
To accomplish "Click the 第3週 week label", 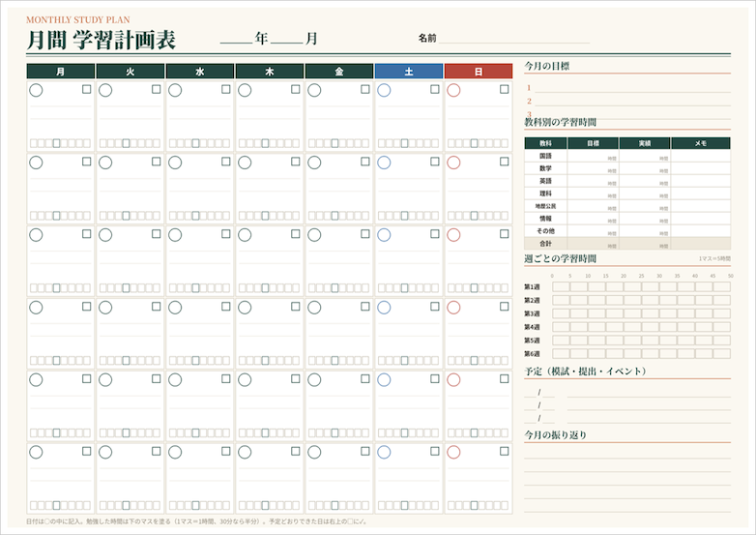I will click(x=533, y=313).
